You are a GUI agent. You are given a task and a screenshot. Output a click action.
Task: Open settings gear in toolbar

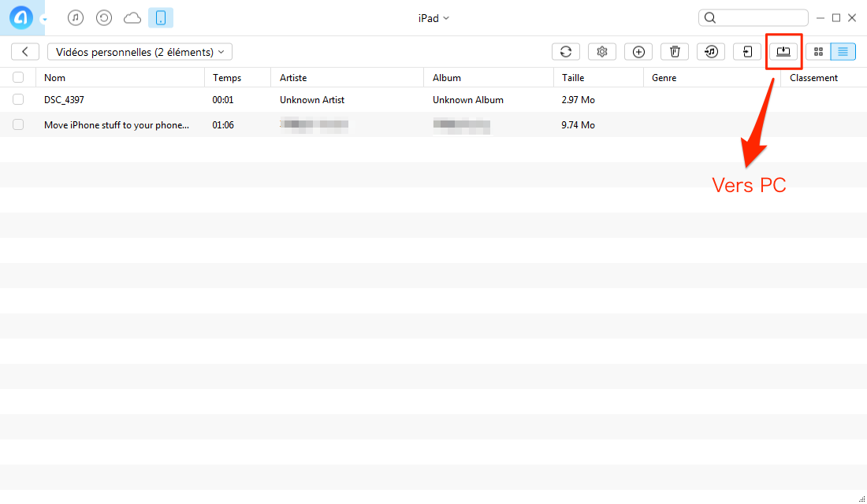coord(602,51)
